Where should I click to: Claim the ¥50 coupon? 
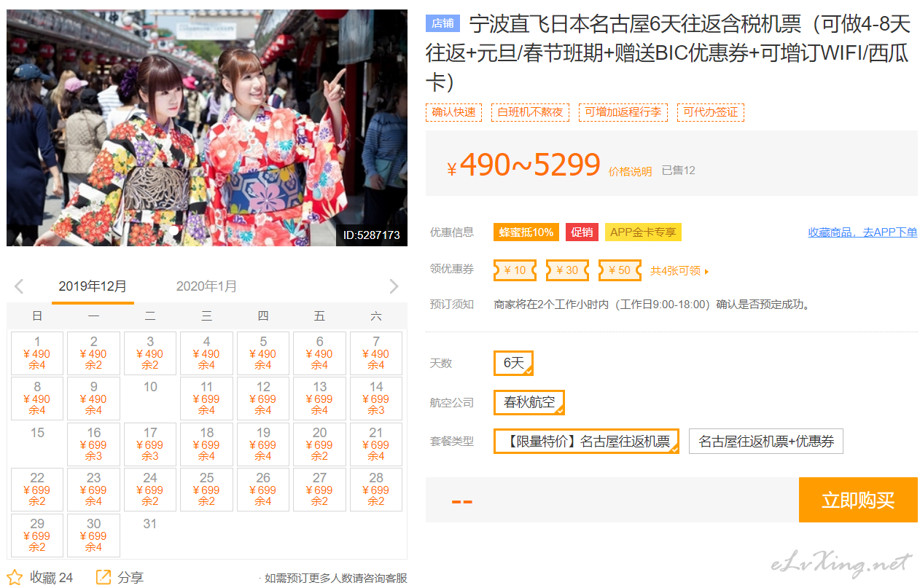pos(620,270)
